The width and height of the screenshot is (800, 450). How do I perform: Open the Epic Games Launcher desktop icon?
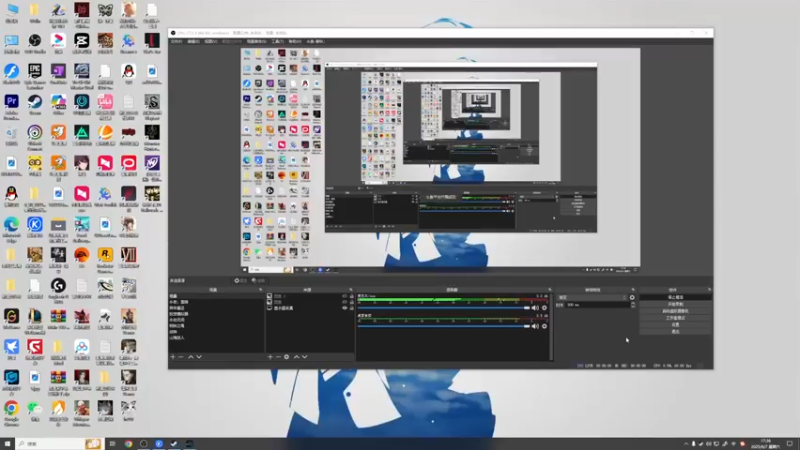pos(35,74)
